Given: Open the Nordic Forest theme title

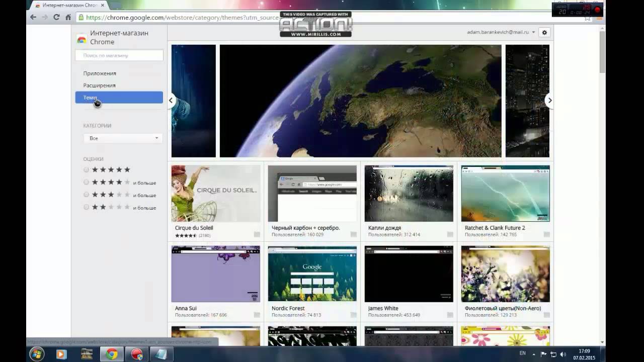Looking at the screenshot, I should click(x=288, y=308).
